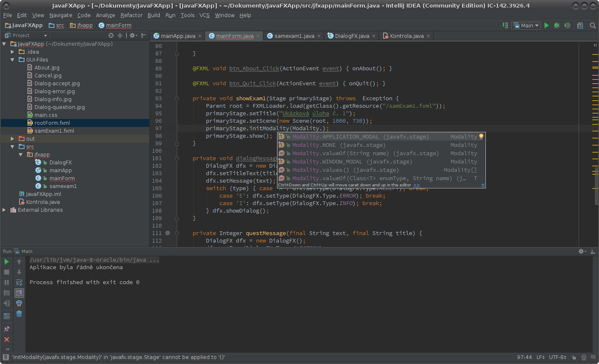Click the Up stack trace arrow

pyautogui.click(x=19, y=262)
